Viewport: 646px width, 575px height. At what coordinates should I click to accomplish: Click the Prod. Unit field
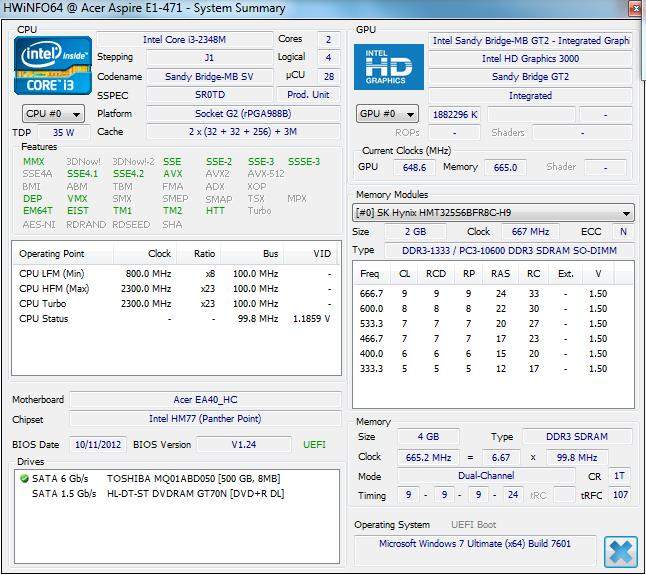coord(308,95)
